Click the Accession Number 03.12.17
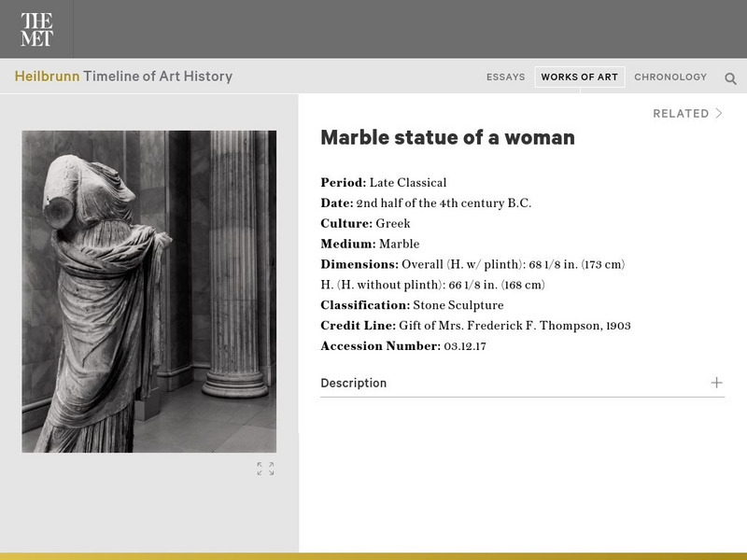This screenshot has width=747, height=560. click(465, 346)
